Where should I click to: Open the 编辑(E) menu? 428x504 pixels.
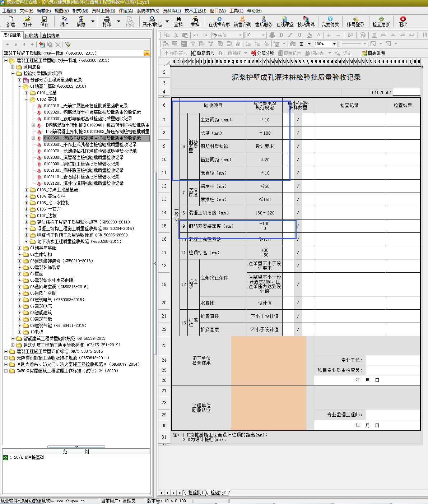pos(44,11)
